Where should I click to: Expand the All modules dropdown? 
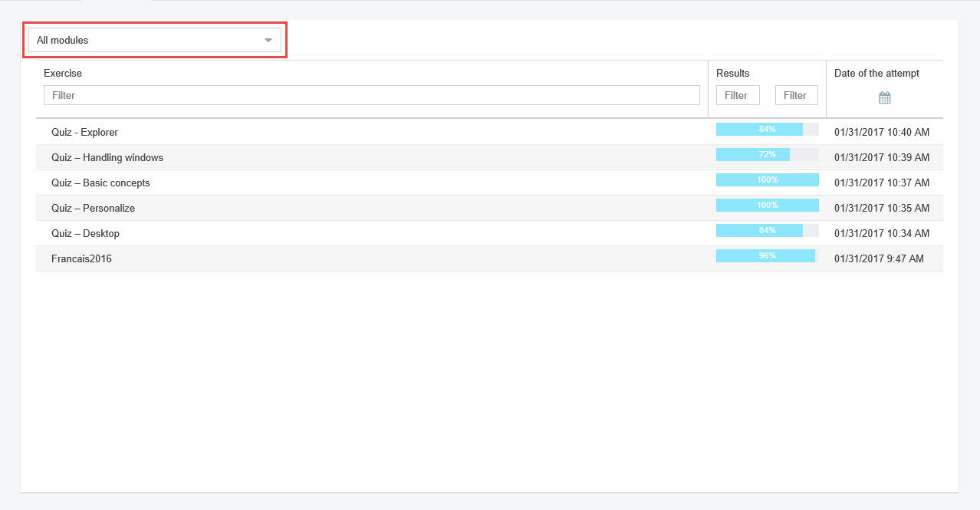(x=155, y=40)
